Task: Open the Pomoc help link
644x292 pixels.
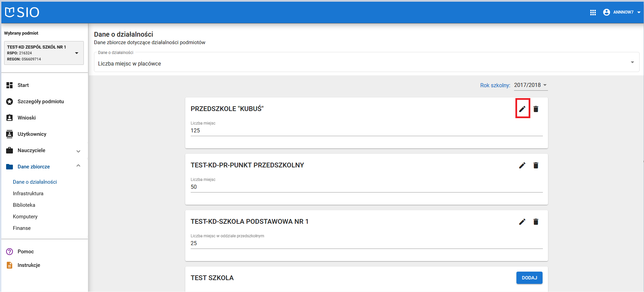Action: pyautogui.click(x=26, y=252)
